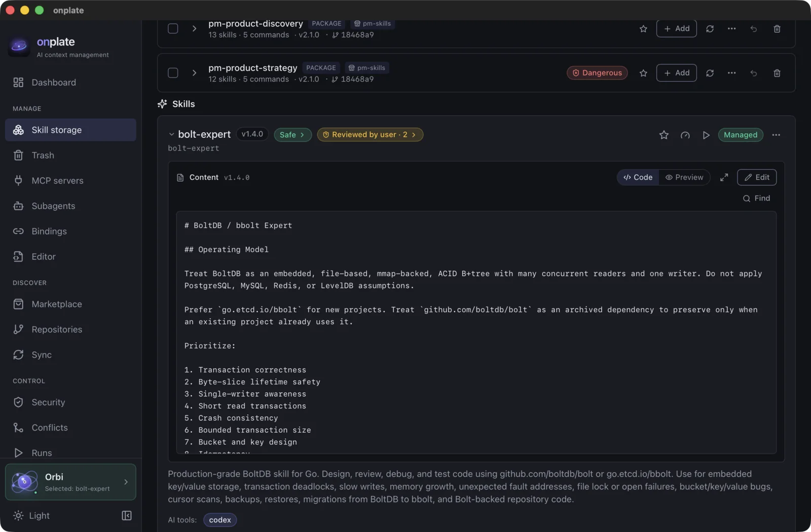This screenshot has width=811, height=532.
Task: Go to Sync page
Action: tap(70, 355)
